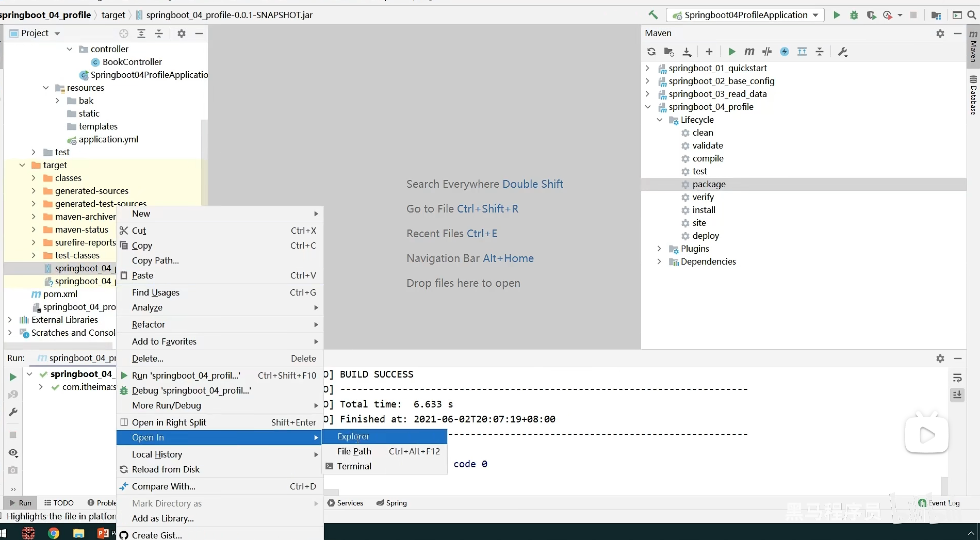Open the Spring tool window button

391,503
